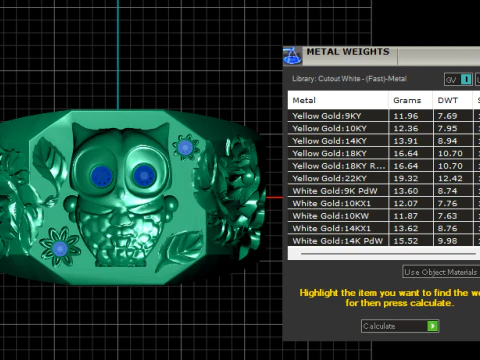Click the blue gem flower below the owl
480x360 pixels.
(x=60, y=248)
